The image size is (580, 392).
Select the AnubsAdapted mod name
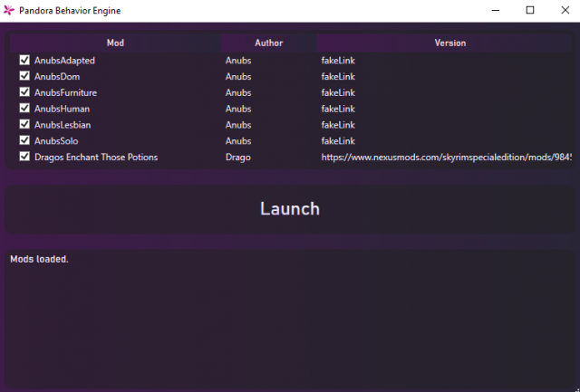tap(64, 61)
